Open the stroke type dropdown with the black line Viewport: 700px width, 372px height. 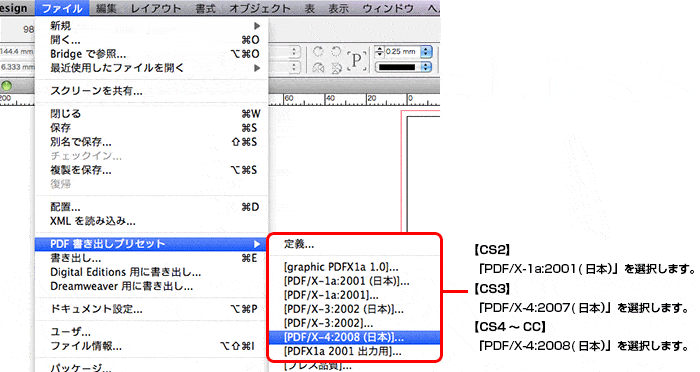[426, 67]
